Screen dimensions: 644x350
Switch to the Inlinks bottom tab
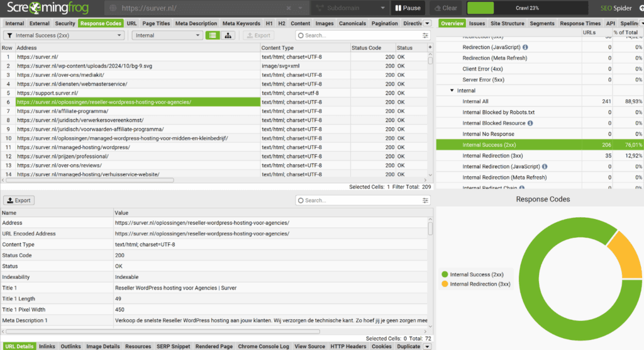[x=47, y=346]
